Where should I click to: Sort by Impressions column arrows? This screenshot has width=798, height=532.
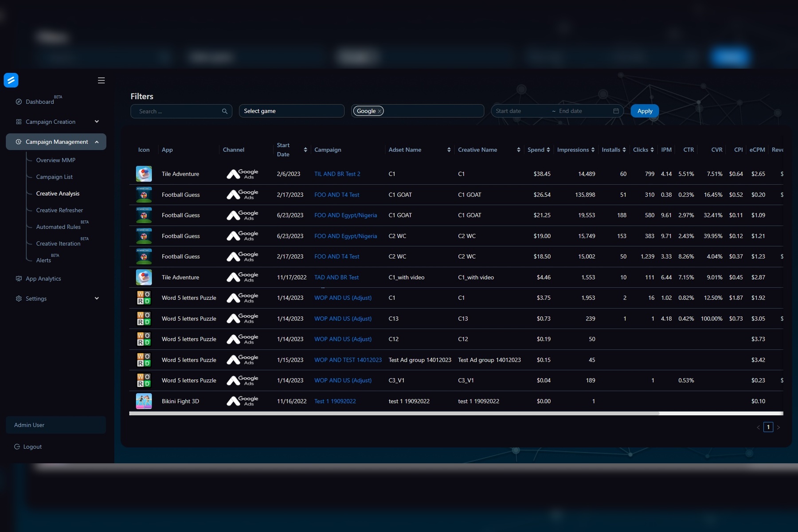point(593,150)
